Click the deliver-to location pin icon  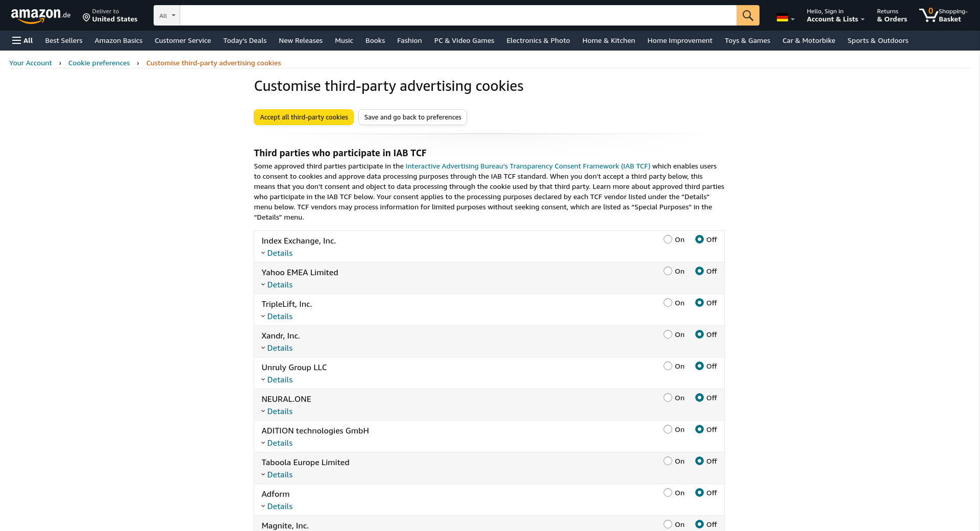(x=86, y=18)
